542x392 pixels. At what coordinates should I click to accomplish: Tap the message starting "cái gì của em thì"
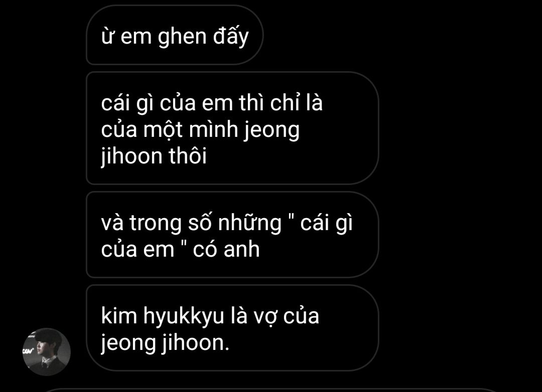tap(232, 128)
